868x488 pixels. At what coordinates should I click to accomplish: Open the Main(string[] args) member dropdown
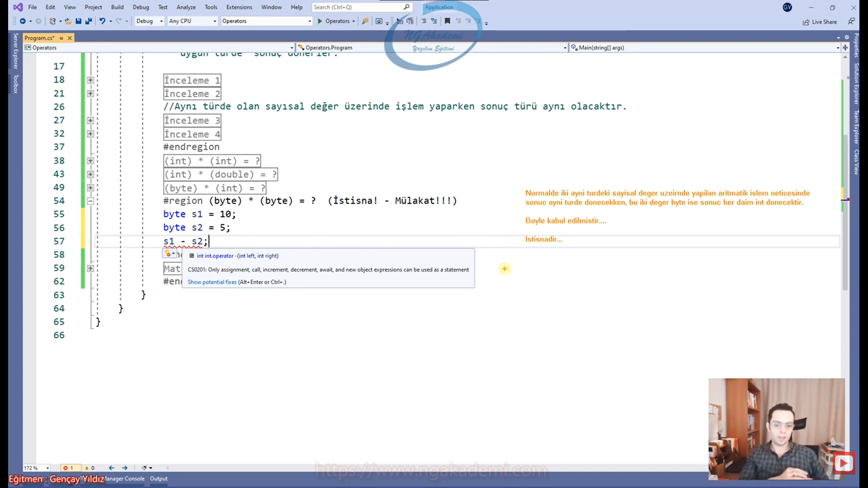(x=705, y=47)
